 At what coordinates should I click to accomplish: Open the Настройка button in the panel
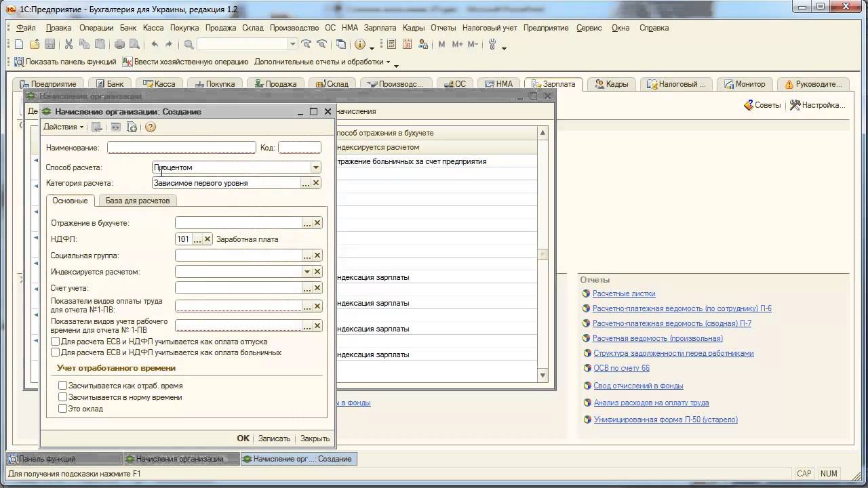point(818,105)
